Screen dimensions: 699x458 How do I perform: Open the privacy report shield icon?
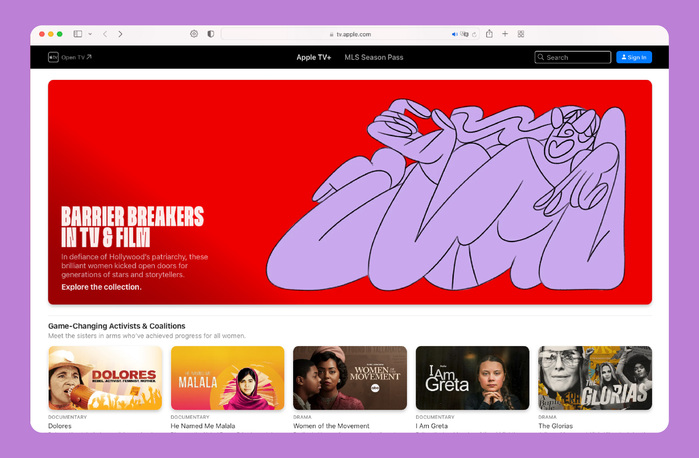[210, 34]
